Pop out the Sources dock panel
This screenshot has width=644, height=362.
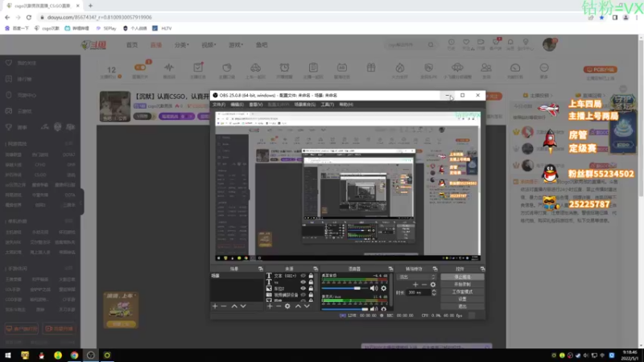pyautogui.click(x=316, y=269)
